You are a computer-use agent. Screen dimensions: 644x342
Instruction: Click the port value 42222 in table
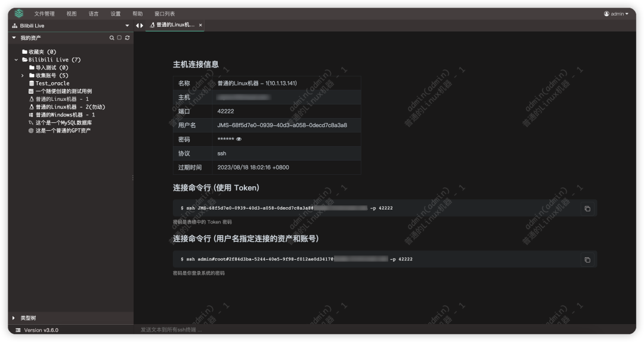pos(225,111)
